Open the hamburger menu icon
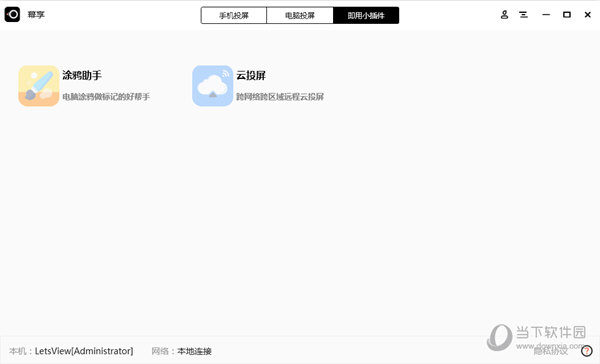This screenshot has height=364, width=600. [523, 15]
